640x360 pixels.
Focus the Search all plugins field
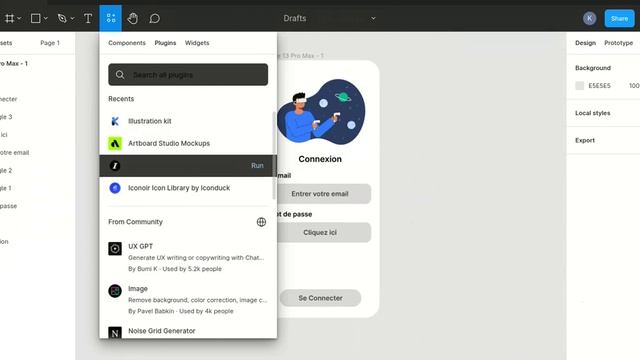(x=188, y=75)
